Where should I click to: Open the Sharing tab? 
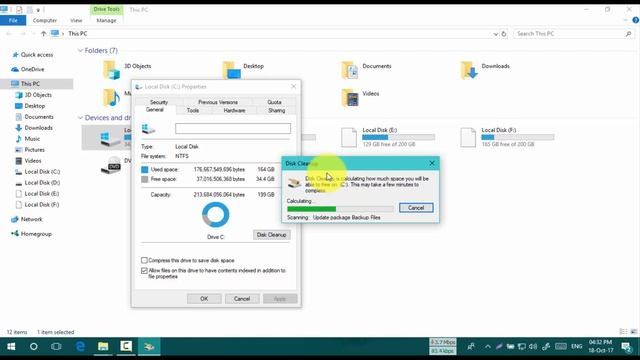click(277, 111)
